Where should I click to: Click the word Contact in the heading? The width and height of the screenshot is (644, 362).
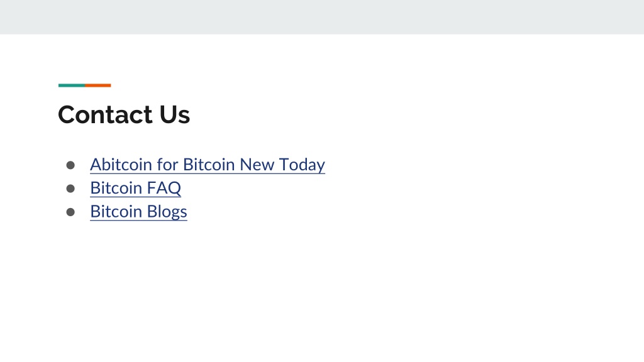click(x=106, y=114)
